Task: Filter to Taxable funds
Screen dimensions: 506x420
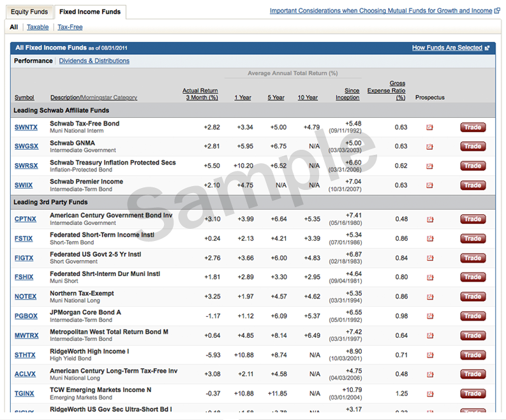Action: (x=38, y=27)
